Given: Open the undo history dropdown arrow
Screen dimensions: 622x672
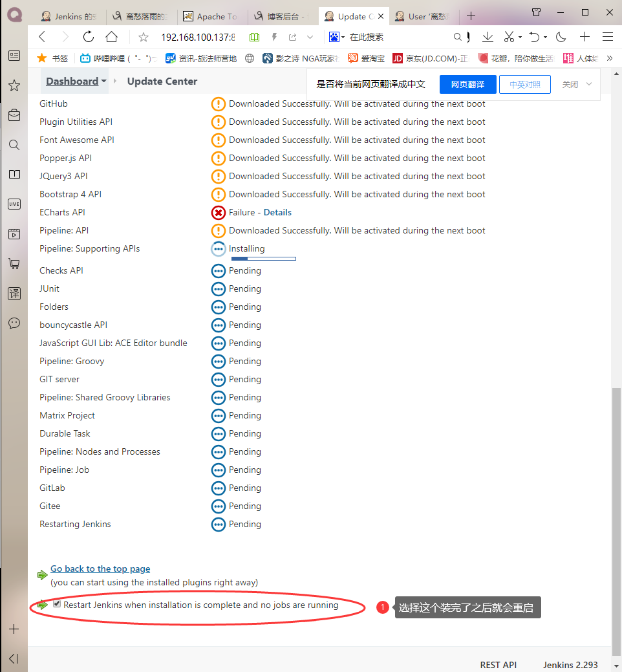Looking at the screenshot, I should (x=545, y=38).
